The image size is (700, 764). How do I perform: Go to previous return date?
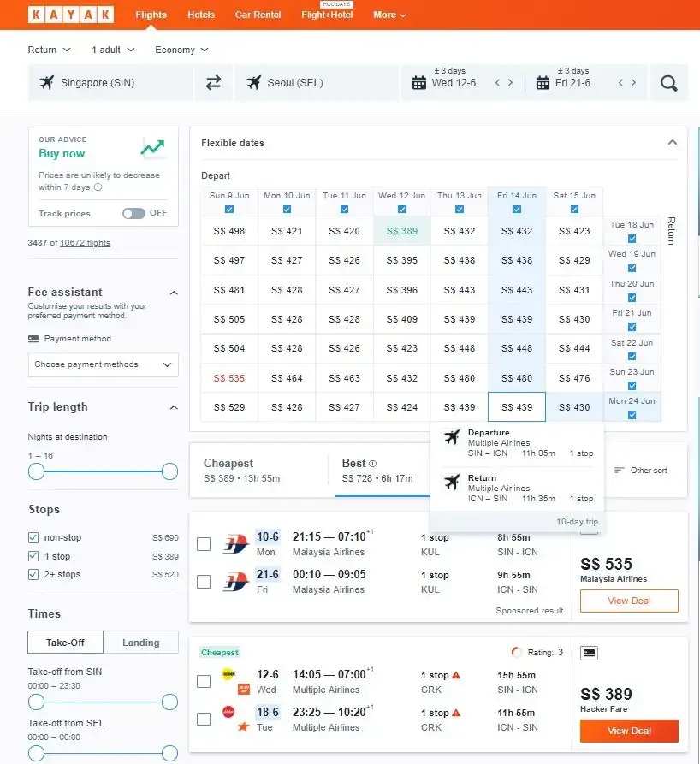click(620, 83)
